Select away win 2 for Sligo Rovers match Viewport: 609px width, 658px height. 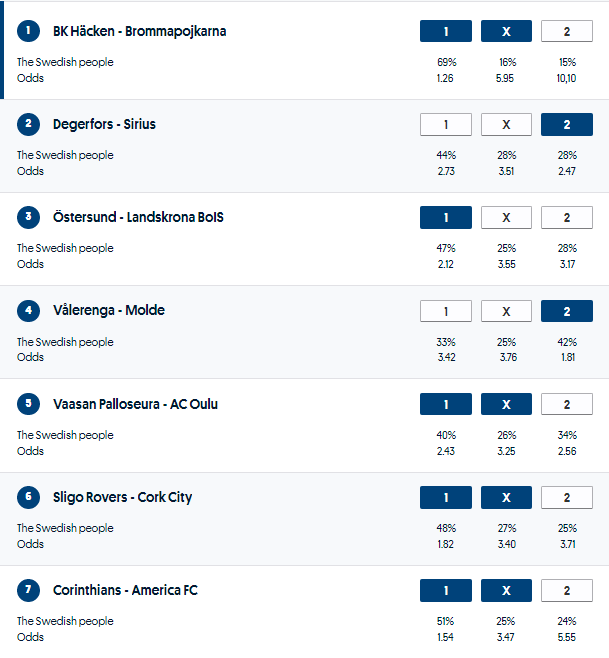566,497
